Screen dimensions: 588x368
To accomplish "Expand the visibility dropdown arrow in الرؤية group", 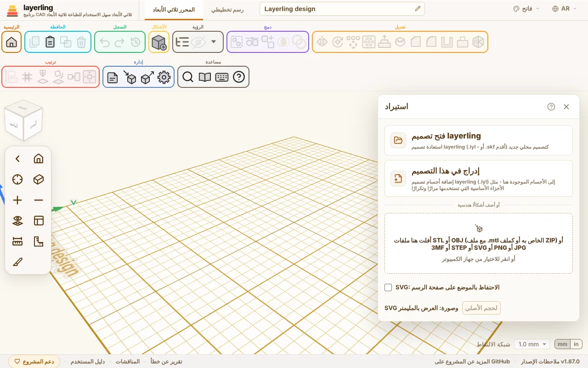I will (x=214, y=42).
